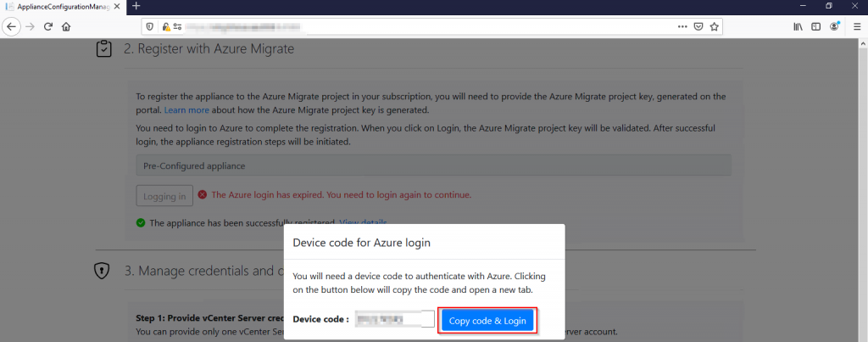Open the Firefox hamburger menu
The image size is (868, 342).
point(857,26)
